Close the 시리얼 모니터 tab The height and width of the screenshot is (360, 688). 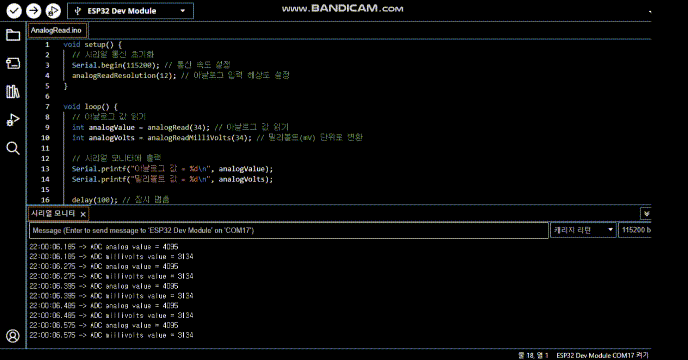pyautogui.click(x=83, y=214)
